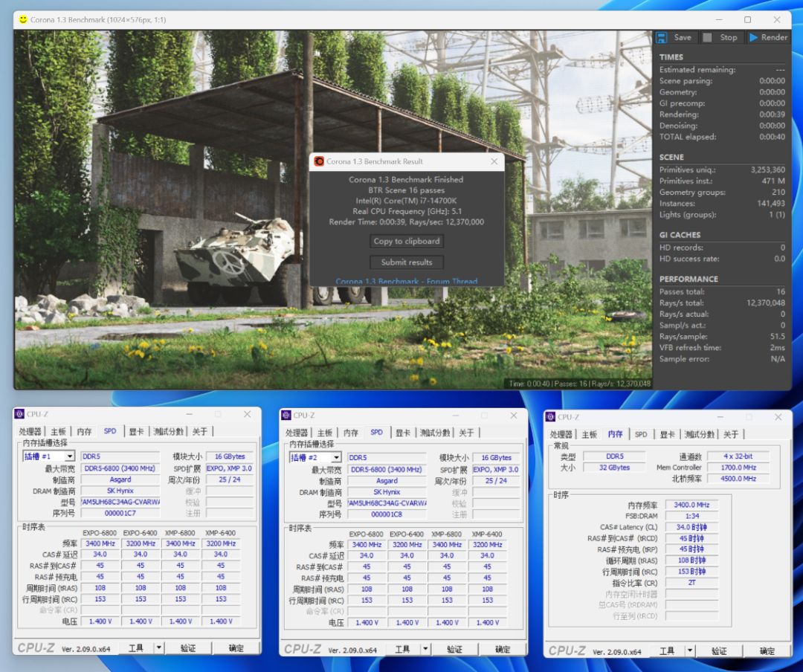The height and width of the screenshot is (672, 803).
Task: Click the Save icon in Corona toolbar
Action: coord(662,37)
